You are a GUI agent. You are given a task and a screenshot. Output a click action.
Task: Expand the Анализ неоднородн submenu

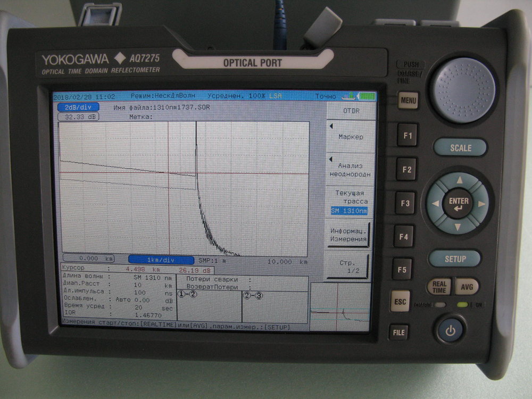350,169
